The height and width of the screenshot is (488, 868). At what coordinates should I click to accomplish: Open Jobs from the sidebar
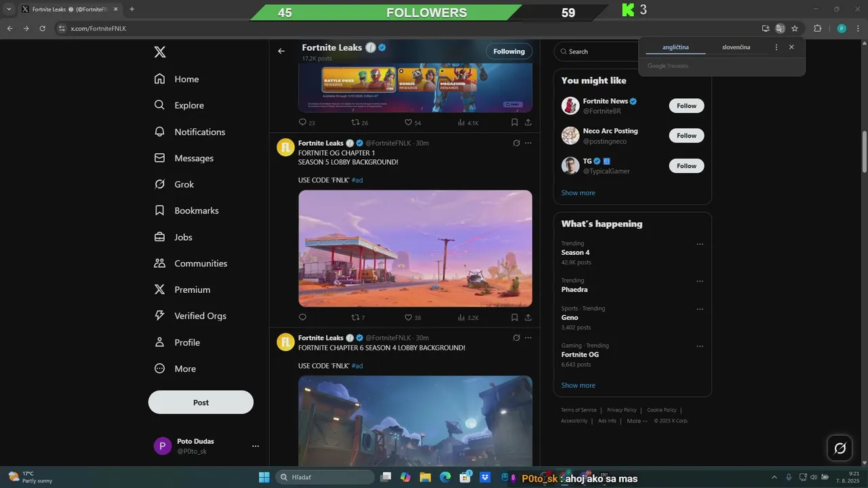(174, 237)
